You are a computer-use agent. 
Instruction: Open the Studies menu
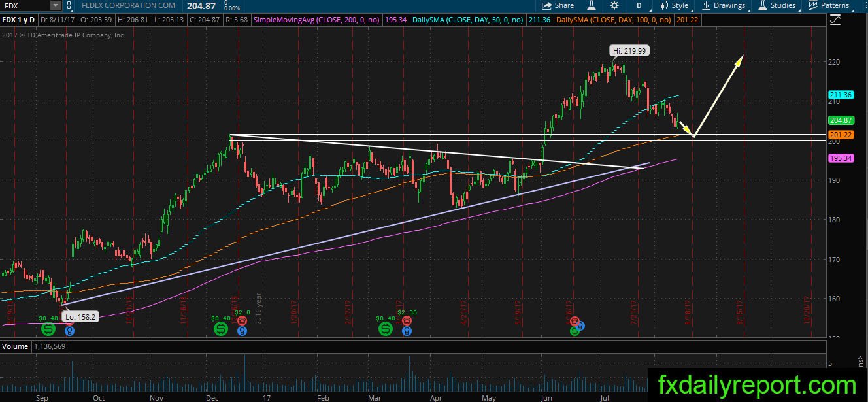tap(777, 5)
